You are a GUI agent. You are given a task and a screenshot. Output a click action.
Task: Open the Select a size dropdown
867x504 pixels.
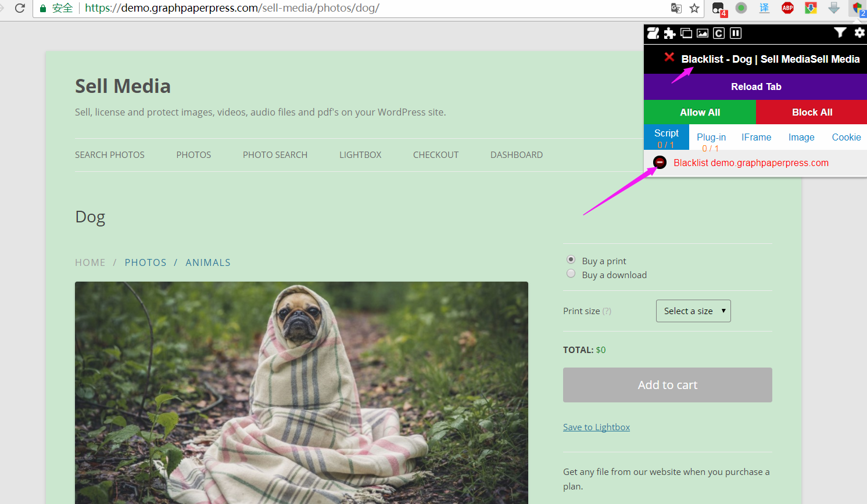click(x=693, y=311)
